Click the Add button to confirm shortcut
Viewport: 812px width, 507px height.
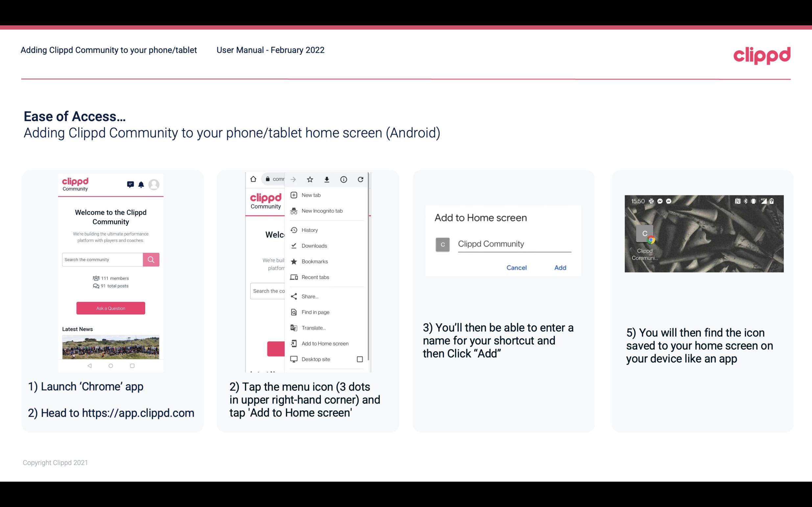click(x=560, y=267)
